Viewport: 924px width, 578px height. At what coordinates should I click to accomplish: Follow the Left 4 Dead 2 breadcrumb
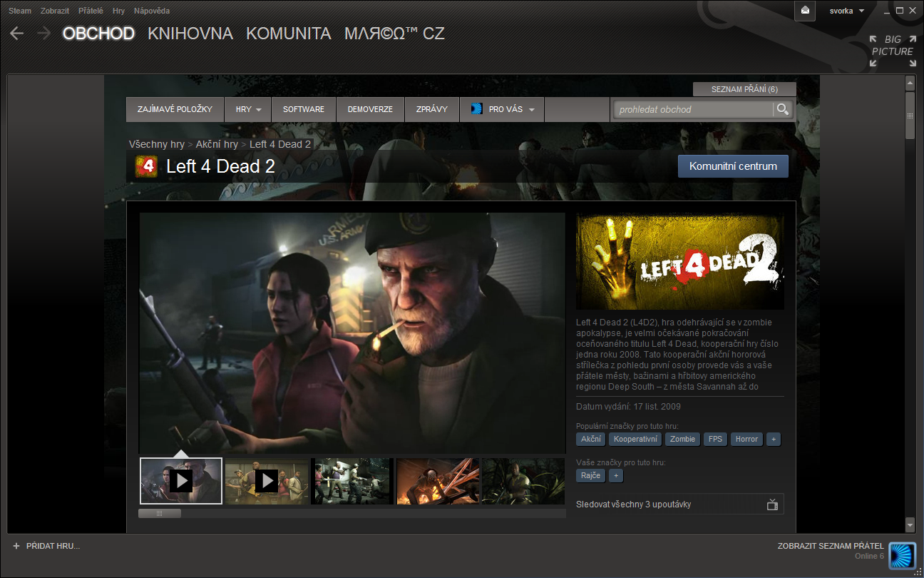coord(280,144)
